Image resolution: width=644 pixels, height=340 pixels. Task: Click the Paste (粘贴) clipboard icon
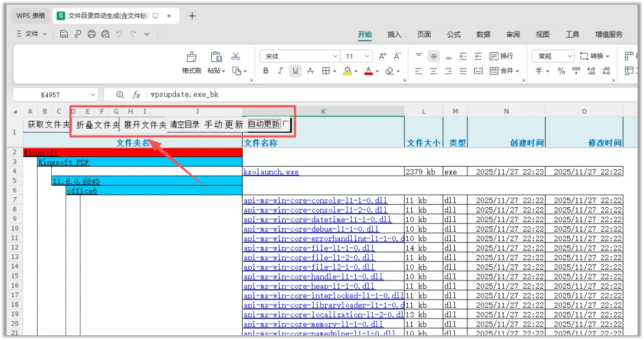[216, 57]
